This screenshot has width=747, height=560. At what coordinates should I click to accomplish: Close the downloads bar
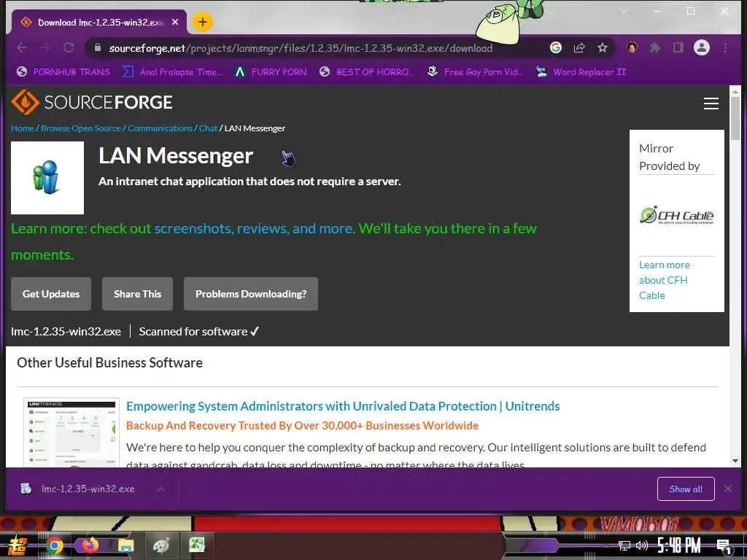727,489
